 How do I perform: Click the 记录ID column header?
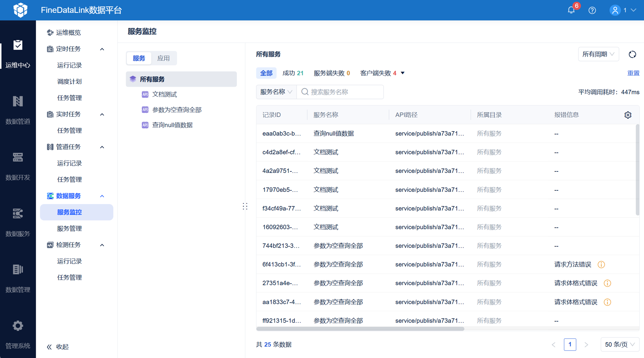coord(272,115)
